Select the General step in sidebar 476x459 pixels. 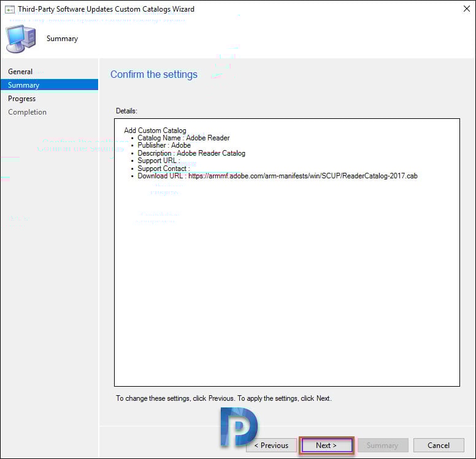pos(20,72)
